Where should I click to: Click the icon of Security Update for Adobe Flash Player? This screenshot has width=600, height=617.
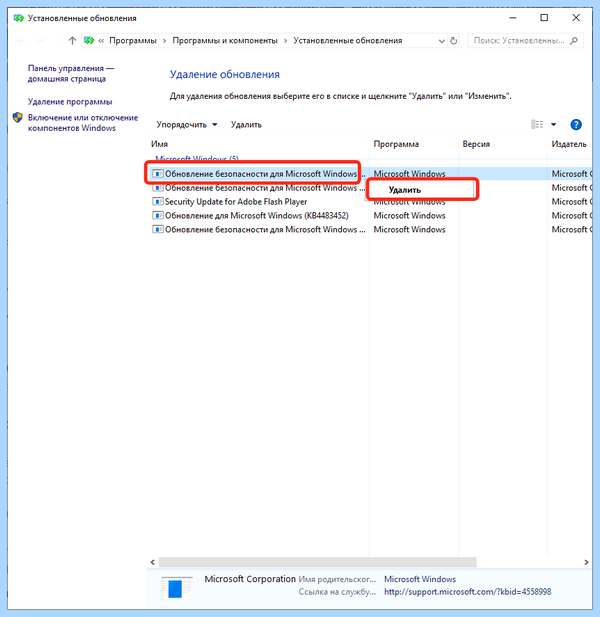pyautogui.click(x=158, y=202)
